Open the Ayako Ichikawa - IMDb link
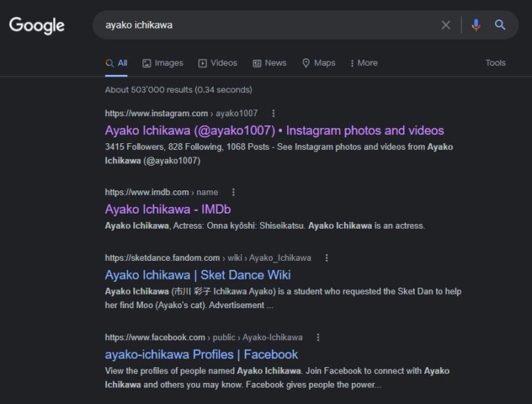This screenshot has height=404, width=532. click(x=168, y=209)
